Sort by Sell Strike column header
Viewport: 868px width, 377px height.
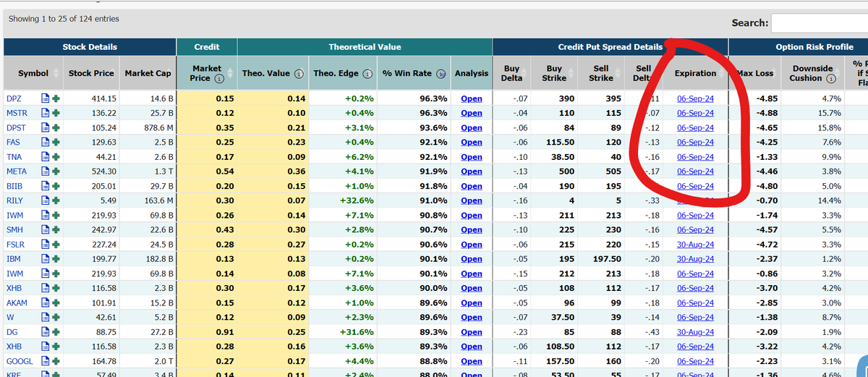600,73
